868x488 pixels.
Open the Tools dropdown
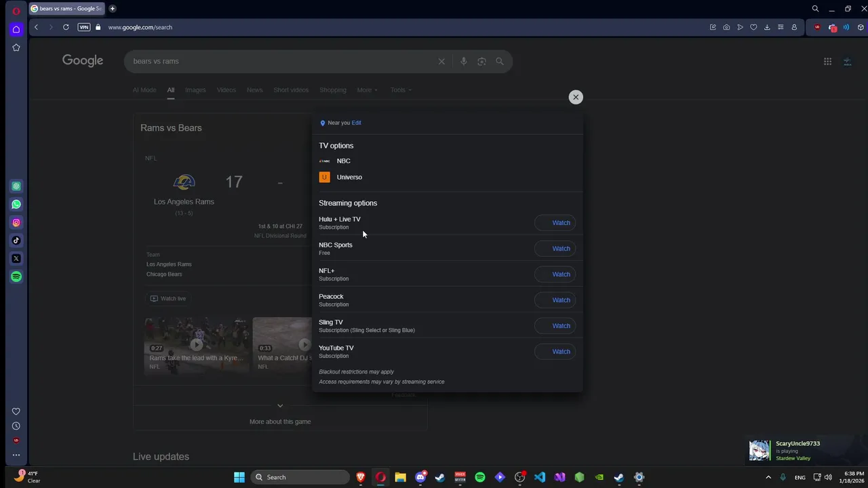401,90
